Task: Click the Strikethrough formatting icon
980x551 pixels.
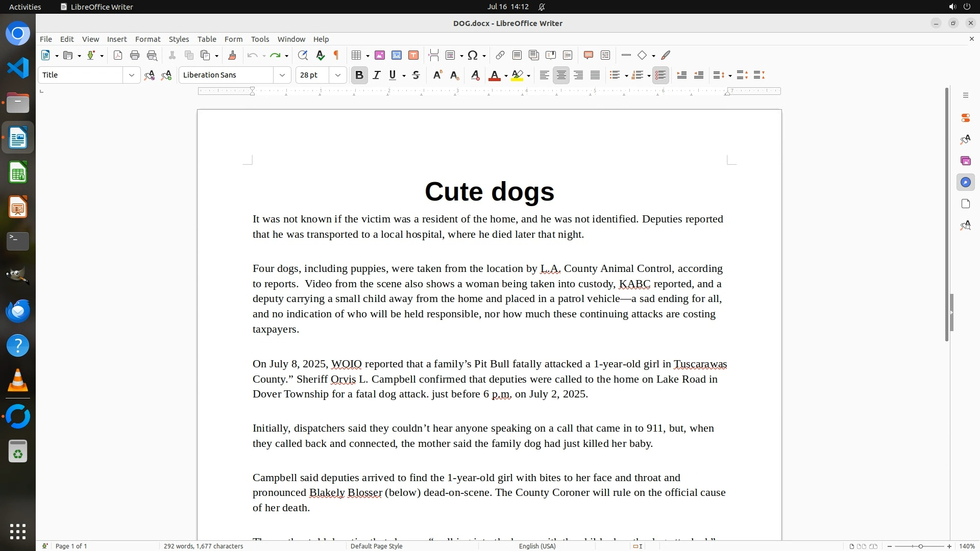Action: 416,75
